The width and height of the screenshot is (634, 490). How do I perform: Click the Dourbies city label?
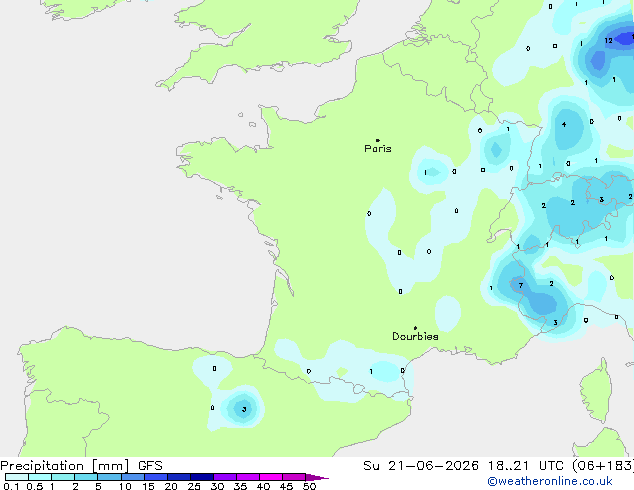pyautogui.click(x=415, y=336)
